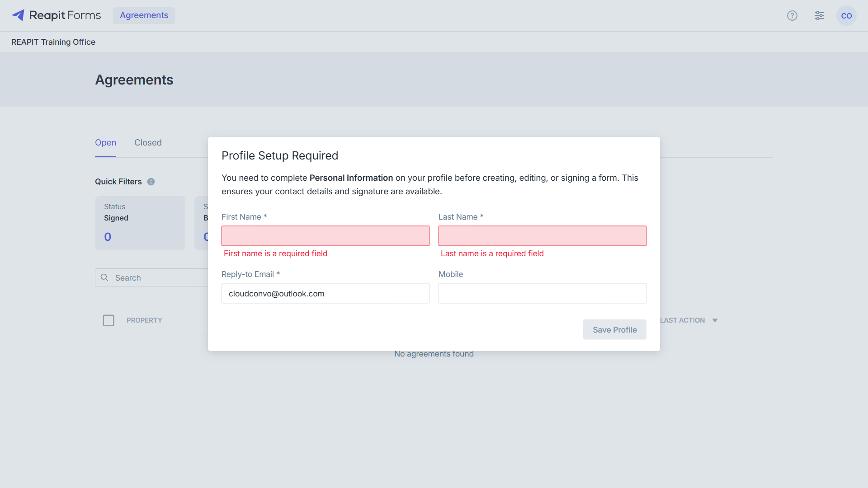
Task: Open the settings sliders icon
Action: click(819, 16)
